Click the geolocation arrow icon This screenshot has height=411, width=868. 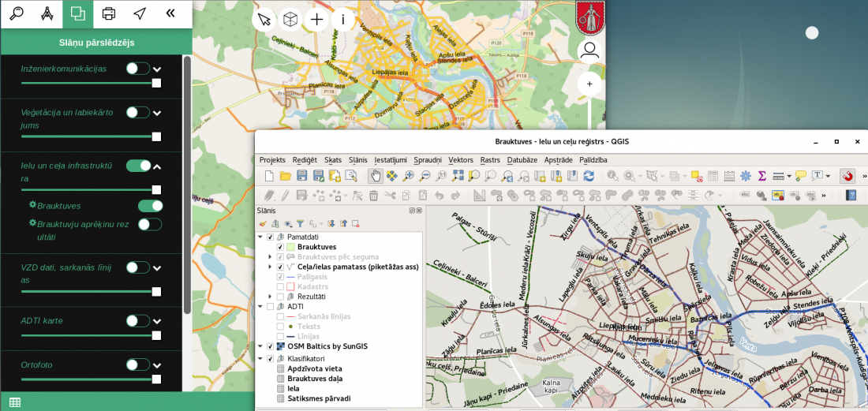[140, 13]
